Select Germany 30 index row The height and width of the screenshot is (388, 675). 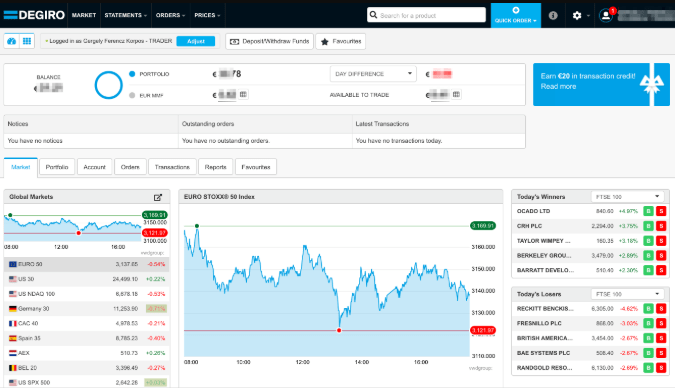click(87, 309)
